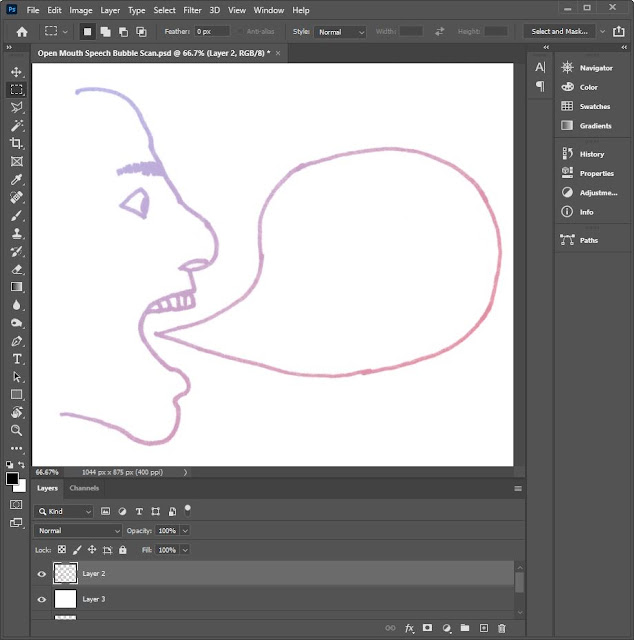Open the Layer menu
The image size is (634, 640).
click(110, 10)
